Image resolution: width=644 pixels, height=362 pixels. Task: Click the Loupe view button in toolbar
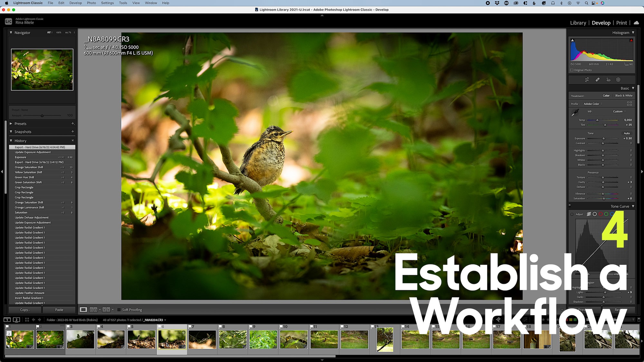pos(83,310)
